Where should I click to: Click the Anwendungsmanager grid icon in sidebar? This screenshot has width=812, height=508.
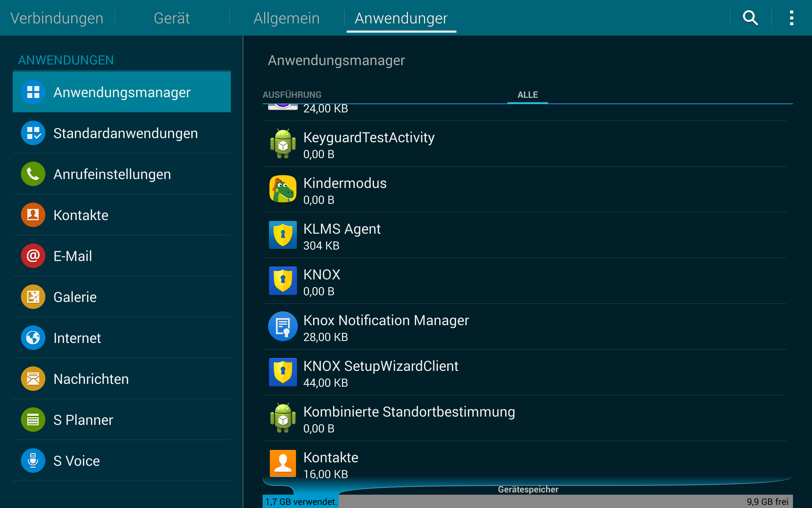(x=33, y=92)
